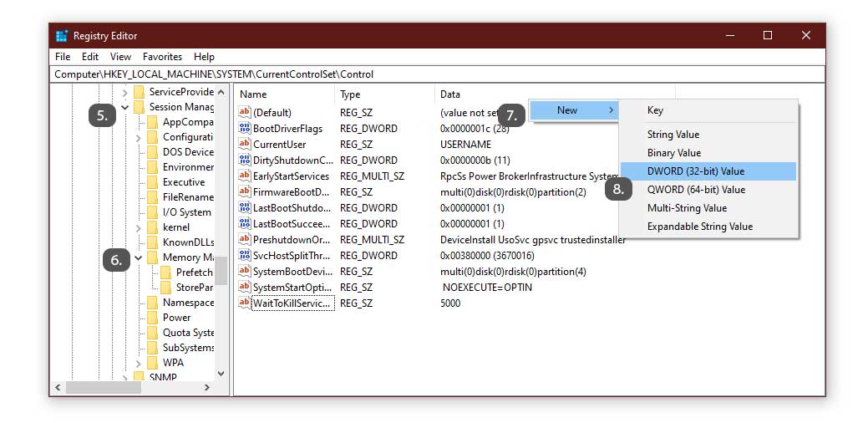Expand the WPA key in tree

(139, 363)
